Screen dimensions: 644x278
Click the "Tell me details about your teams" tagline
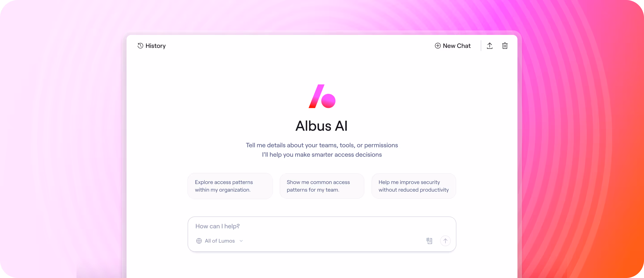coord(322,145)
